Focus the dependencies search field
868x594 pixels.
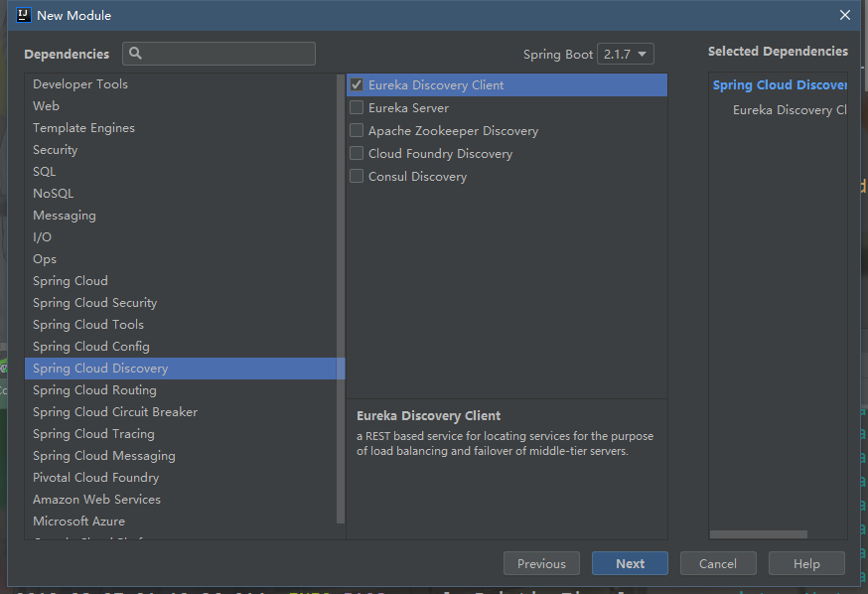pyautogui.click(x=219, y=54)
